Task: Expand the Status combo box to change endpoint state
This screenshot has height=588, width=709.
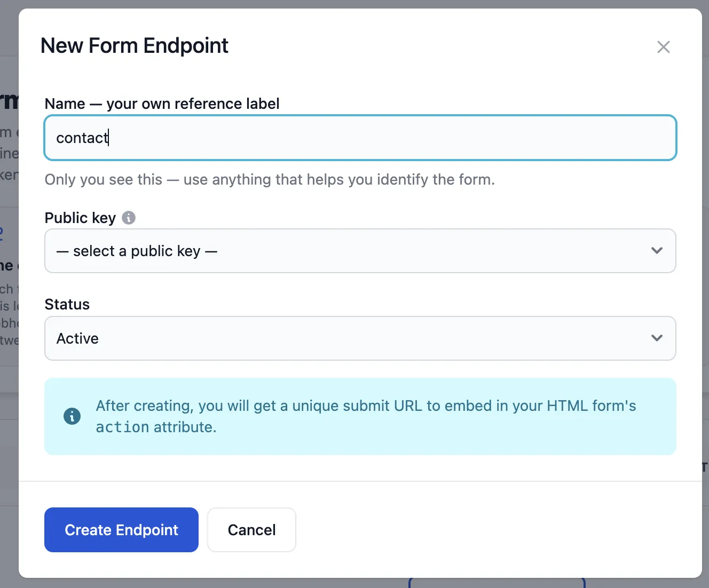Action: coord(360,338)
